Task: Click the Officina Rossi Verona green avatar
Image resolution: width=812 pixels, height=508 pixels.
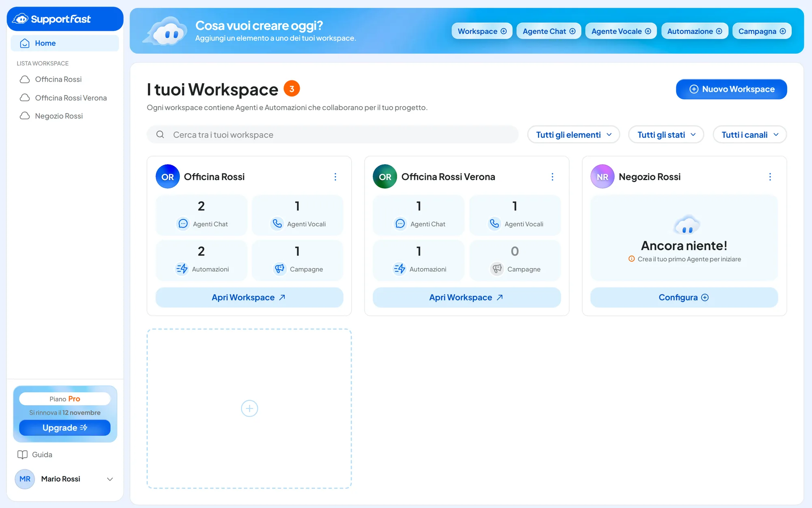Action: click(385, 176)
